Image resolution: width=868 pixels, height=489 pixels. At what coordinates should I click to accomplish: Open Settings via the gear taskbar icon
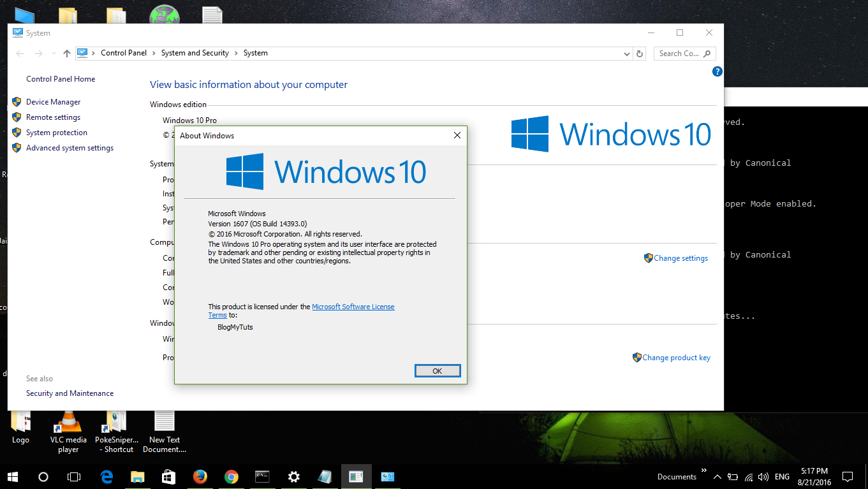293,476
